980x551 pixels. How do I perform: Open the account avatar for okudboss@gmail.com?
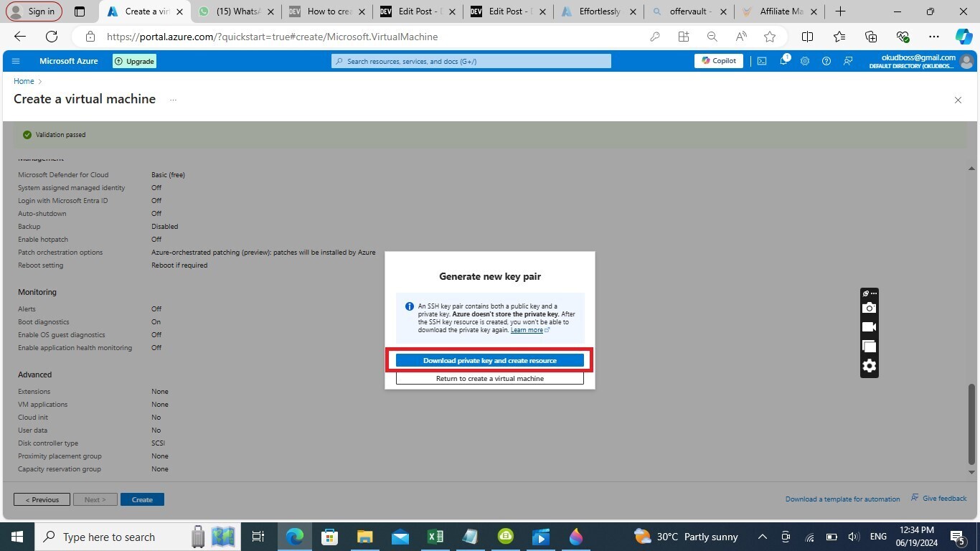(x=966, y=62)
